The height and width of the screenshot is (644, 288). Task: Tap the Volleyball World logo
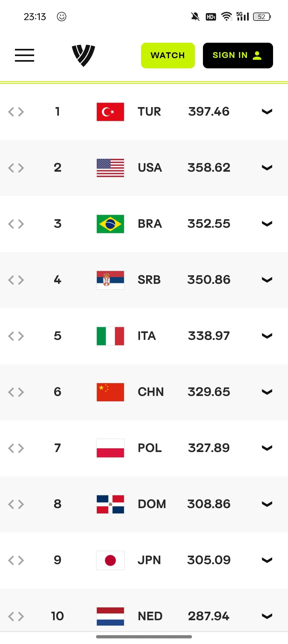tap(83, 56)
